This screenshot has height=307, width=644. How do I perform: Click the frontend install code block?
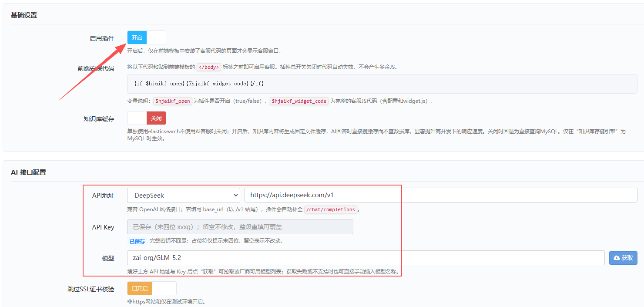(382, 84)
